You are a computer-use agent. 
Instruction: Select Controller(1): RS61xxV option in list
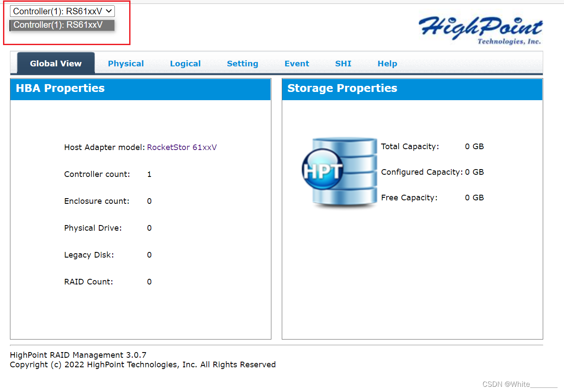62,25
